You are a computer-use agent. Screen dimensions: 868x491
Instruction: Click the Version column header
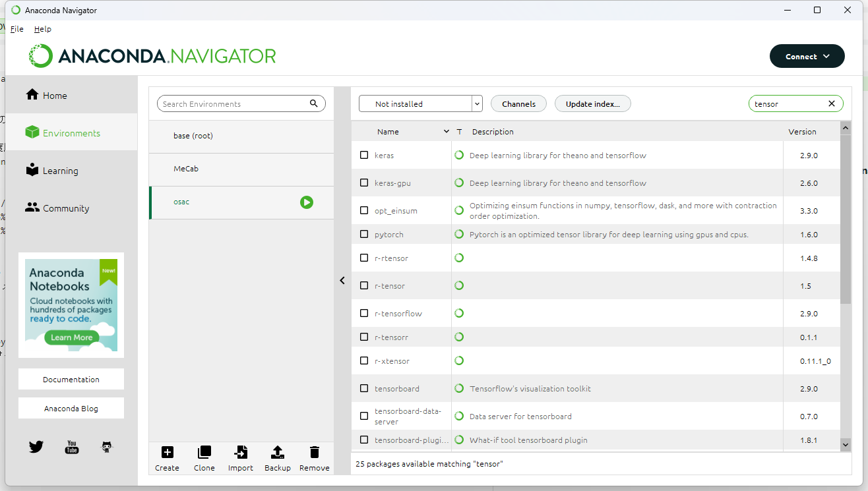tap(802, 132)
